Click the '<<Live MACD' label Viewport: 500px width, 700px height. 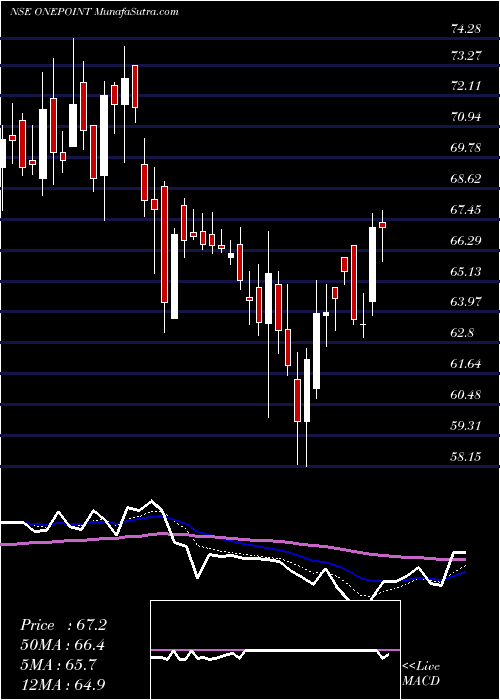point(421,674)
